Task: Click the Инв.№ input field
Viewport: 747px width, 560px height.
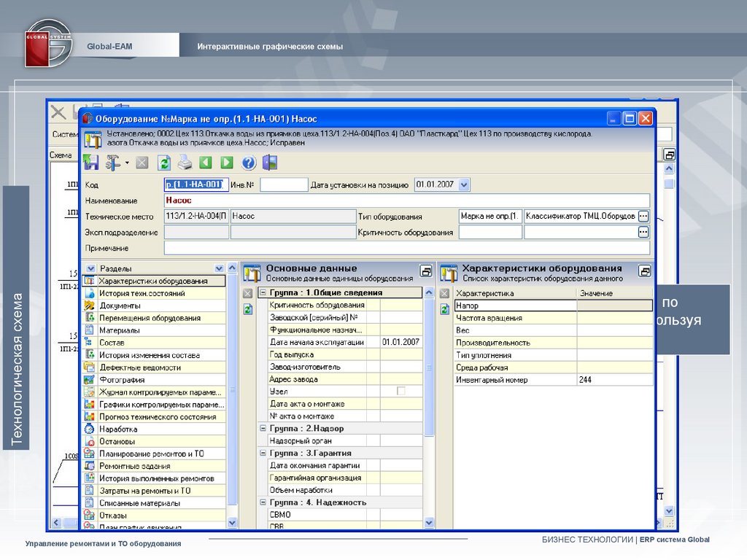Action: coord(284,185)
